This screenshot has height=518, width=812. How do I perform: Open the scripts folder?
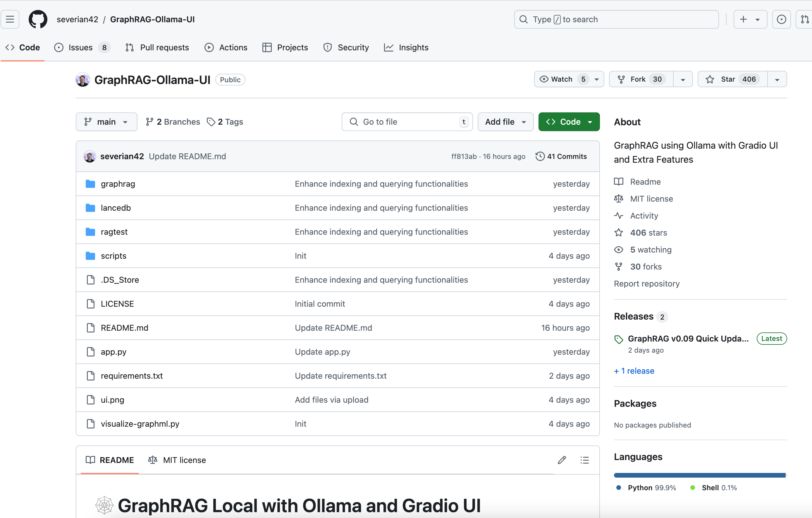pos(113,256)
